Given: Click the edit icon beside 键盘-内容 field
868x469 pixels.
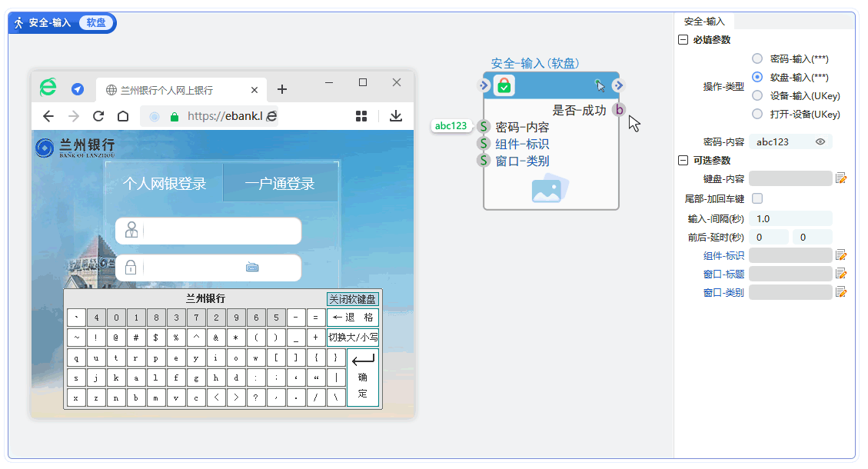Looking at the screenshot, I should pos(841,179).
